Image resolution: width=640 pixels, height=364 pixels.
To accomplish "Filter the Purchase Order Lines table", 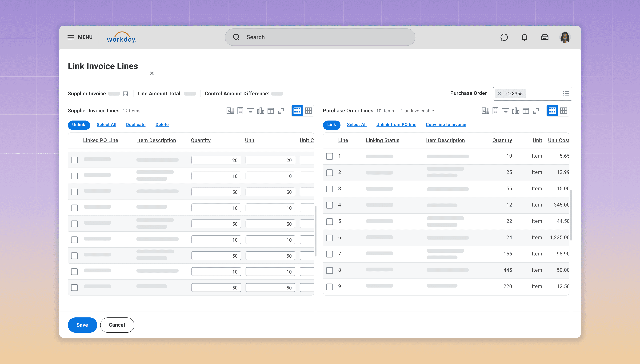I will tap(505, 111).
